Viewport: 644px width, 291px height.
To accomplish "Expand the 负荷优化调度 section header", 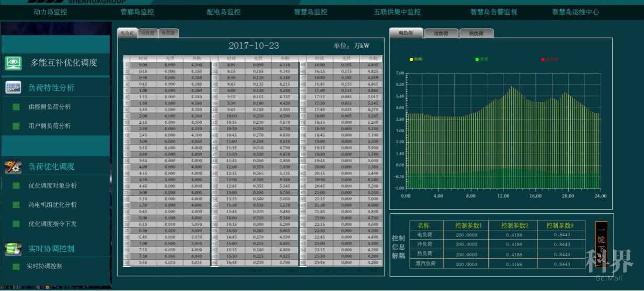I will tap(51, 167).
